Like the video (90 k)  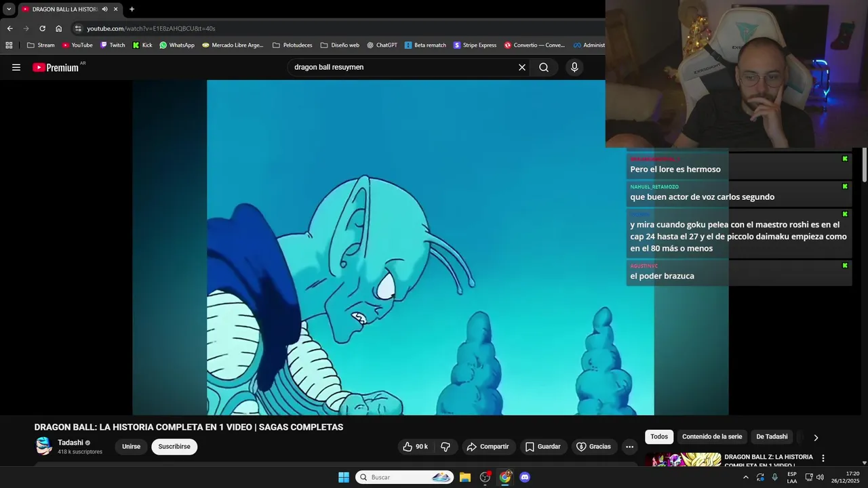coord(416,447)
